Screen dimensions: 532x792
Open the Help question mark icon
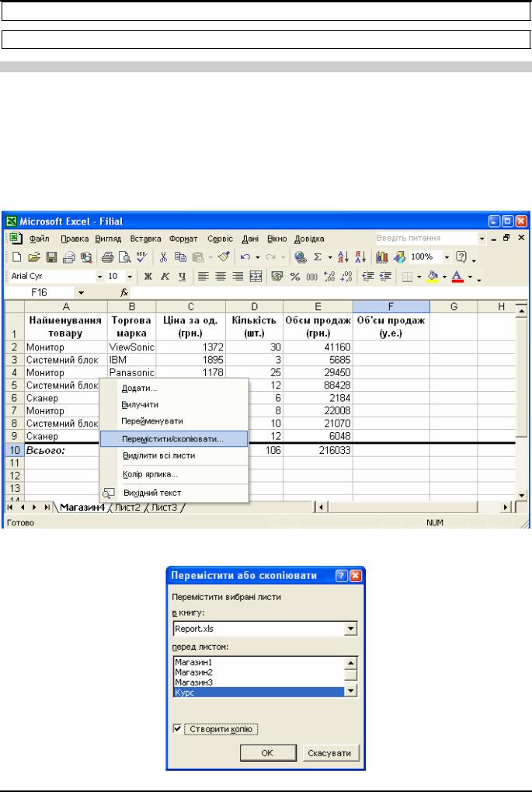[461, 257]
